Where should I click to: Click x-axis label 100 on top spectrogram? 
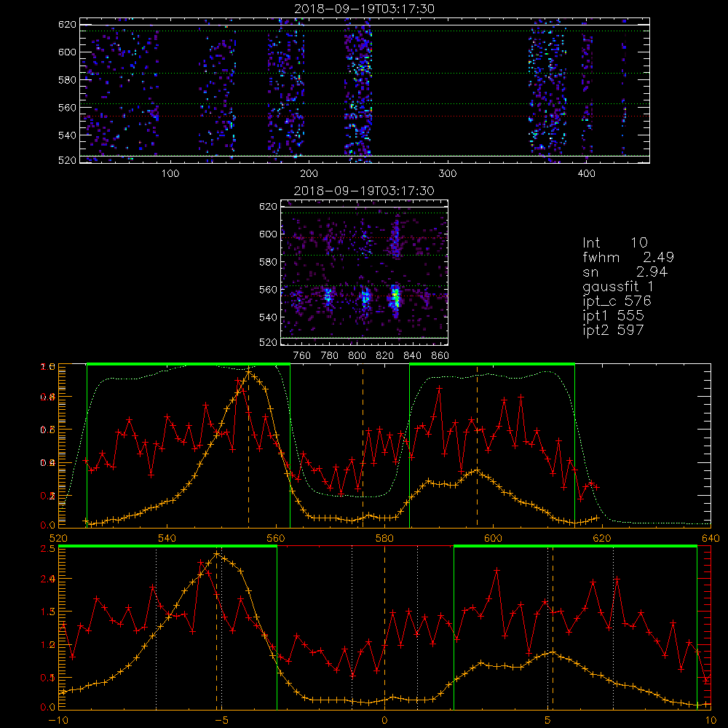[170, 174]
